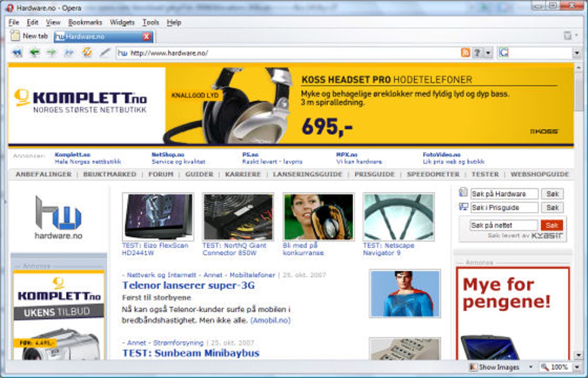Image resolution: width=588 pixels, height=378 pixels.
Task: Reload the page with the orange reload icon
Action: [x=87, y=52]
